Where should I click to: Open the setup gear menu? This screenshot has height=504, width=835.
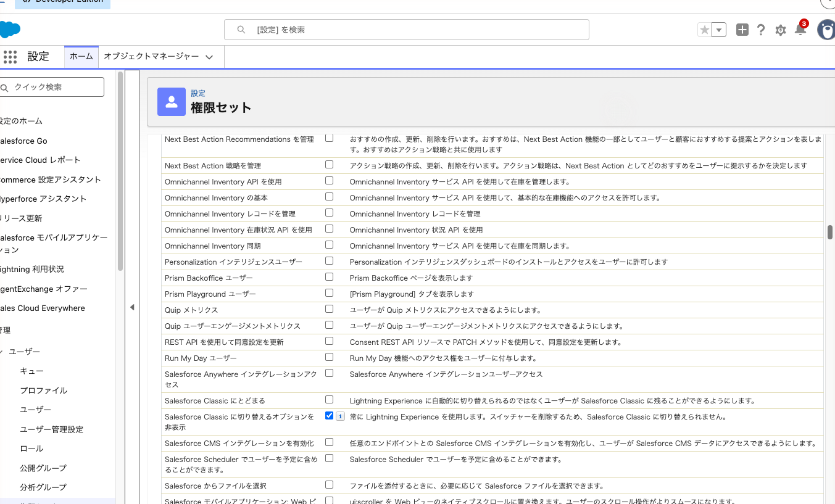781,30
